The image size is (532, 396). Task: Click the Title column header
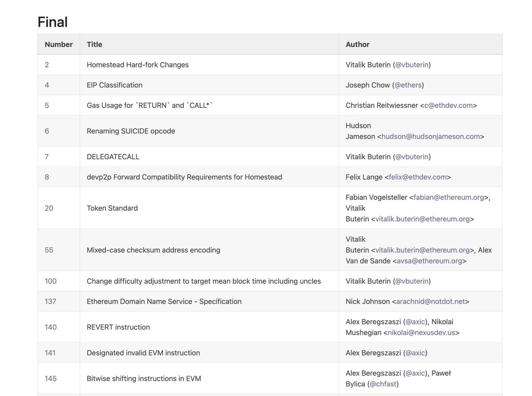tap(94, 45)
